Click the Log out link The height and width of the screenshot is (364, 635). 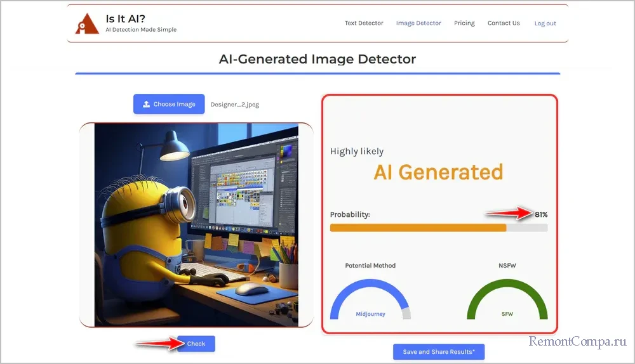(x=545, y=23)
